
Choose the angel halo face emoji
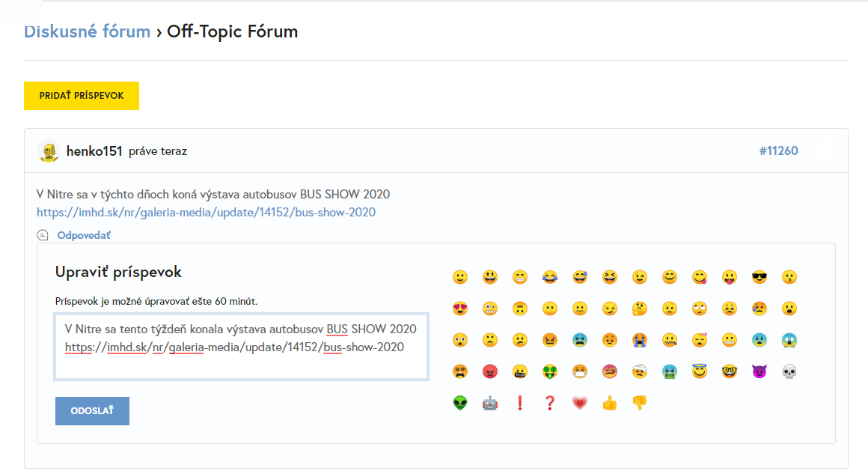699,371
